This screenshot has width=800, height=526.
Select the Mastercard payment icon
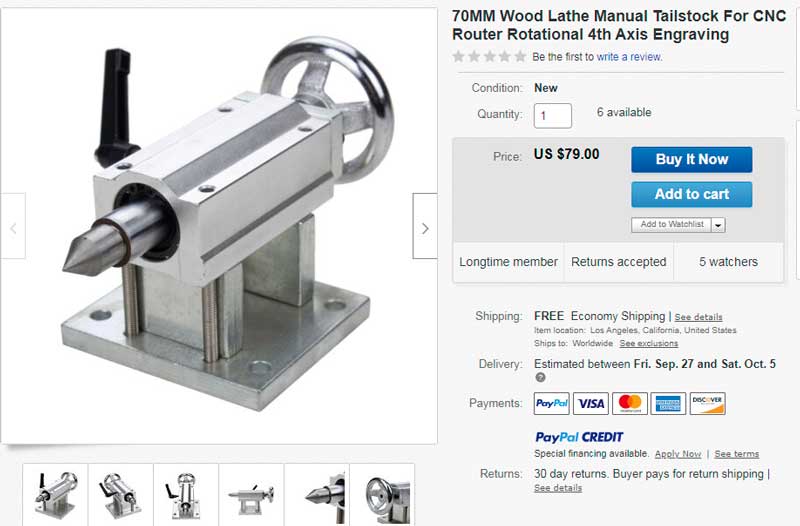pos(630,404)
